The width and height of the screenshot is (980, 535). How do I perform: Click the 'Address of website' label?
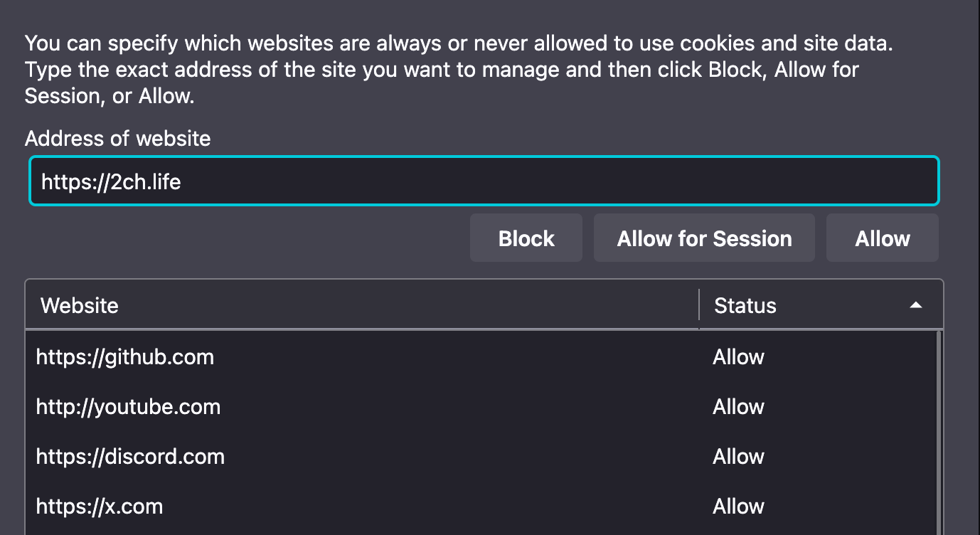pyautogui.click(x=117, y=138)
